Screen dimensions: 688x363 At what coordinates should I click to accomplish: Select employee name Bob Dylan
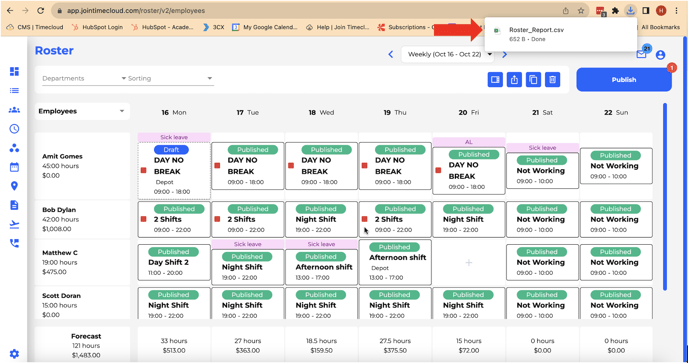point(59,210)
